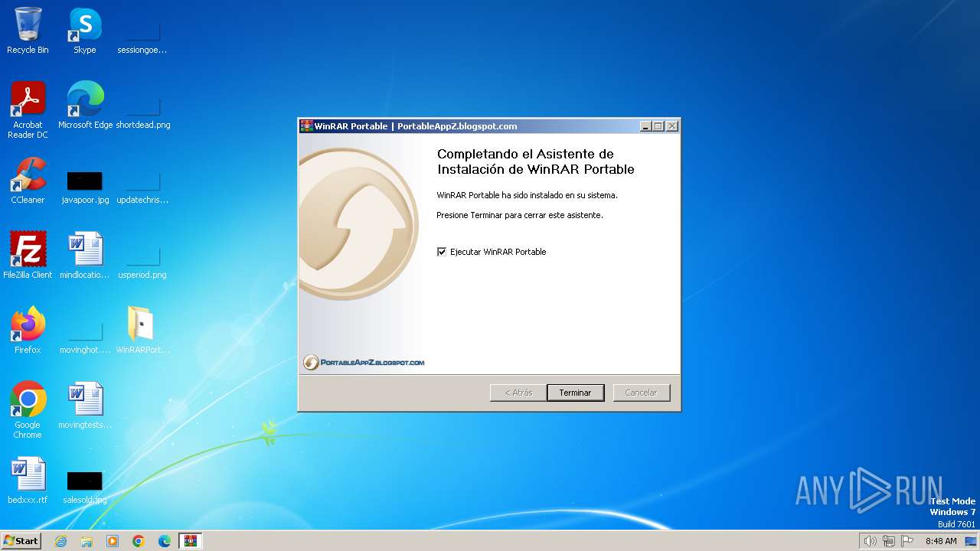Select the updatechris... file icon

(x=142, y=187)
